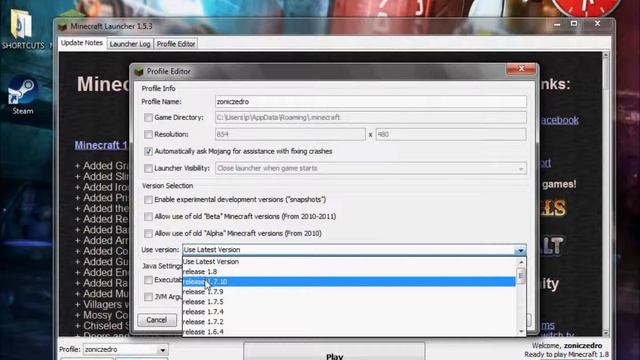Image resolution: width=640 pixels, height=360 pixels.
Task: Click the version list scrollbar up arrow
Action: 521,262
